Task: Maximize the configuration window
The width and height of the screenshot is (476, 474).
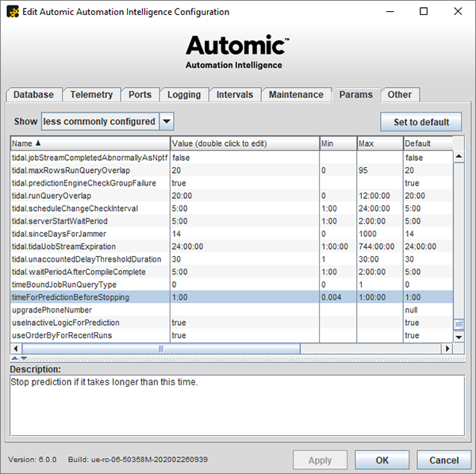Action: 424,12
